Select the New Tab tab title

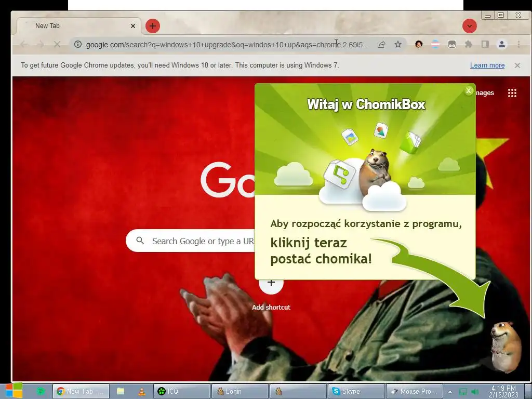[x=47, y=26]
